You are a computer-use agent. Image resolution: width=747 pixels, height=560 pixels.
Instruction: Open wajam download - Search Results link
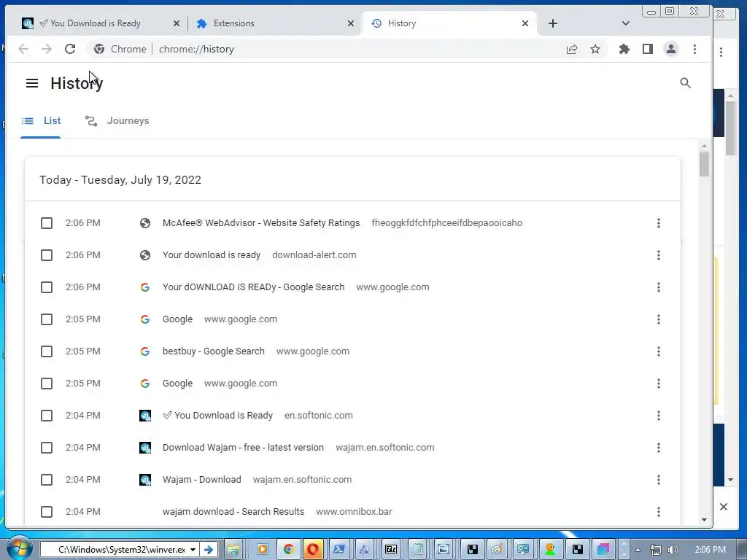point(233,512)
